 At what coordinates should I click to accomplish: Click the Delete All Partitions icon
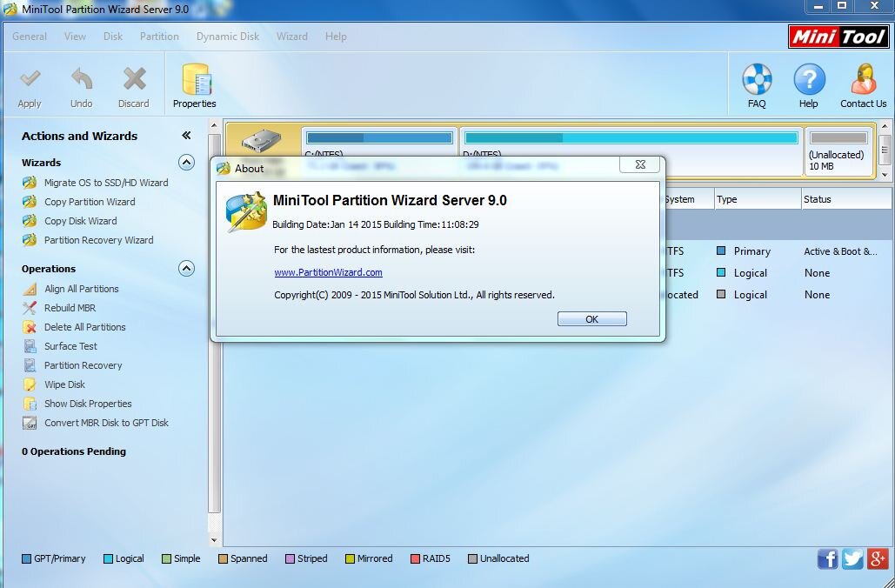(29, 327)
